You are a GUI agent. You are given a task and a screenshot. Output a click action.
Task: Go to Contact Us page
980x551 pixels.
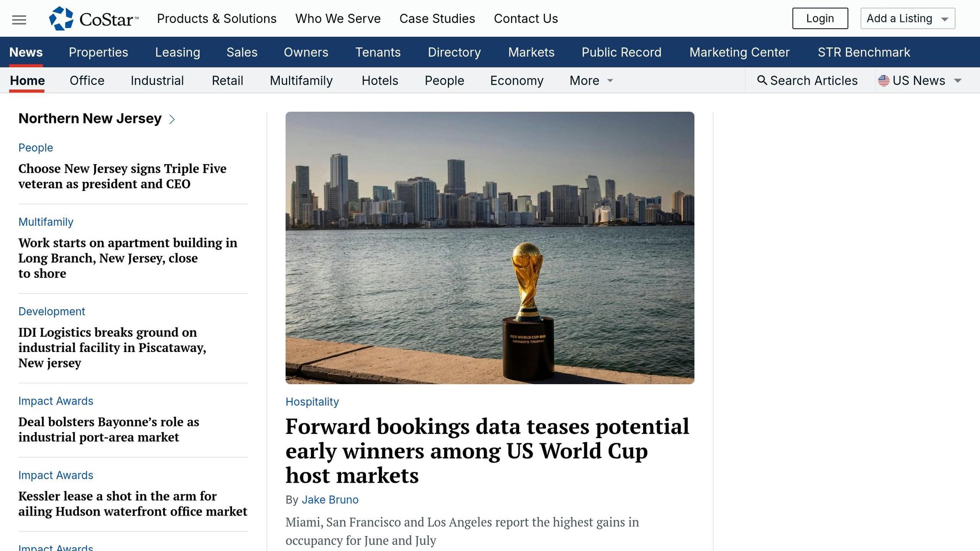525,19
